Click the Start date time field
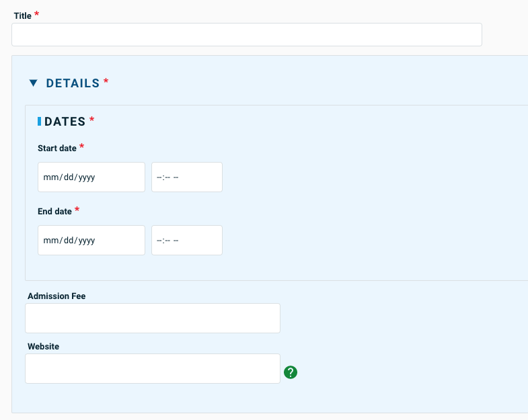Image resolution: width=528 pixels, height=420 pixels. point(187,177)
